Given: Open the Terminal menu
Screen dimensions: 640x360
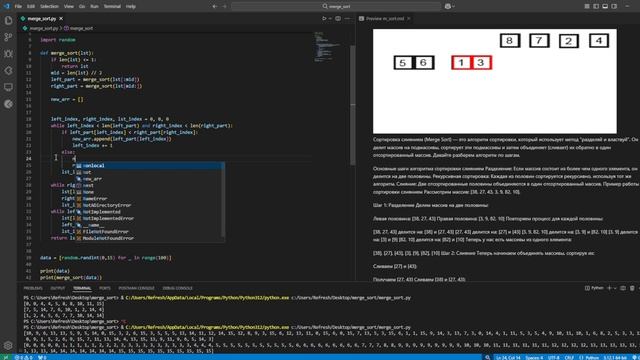Looking at the screenshot, I should pos(112,6).
